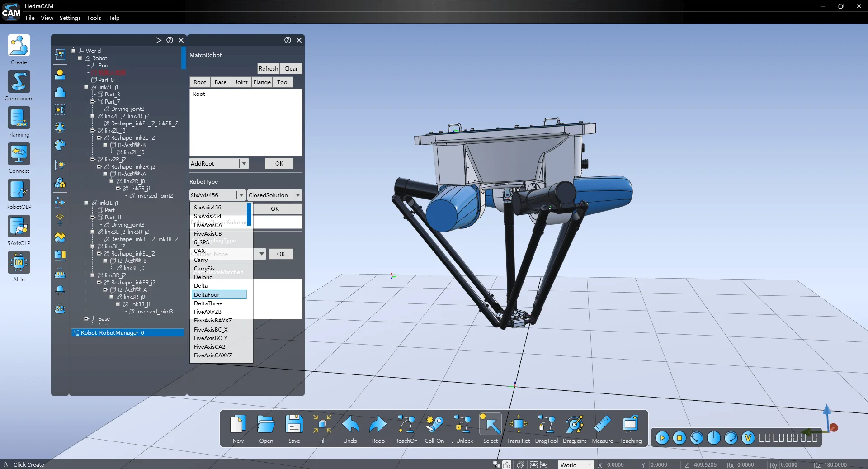Open the AddRoot dropdown
Viewport: 868px width, 469px height.
(244, 164)
